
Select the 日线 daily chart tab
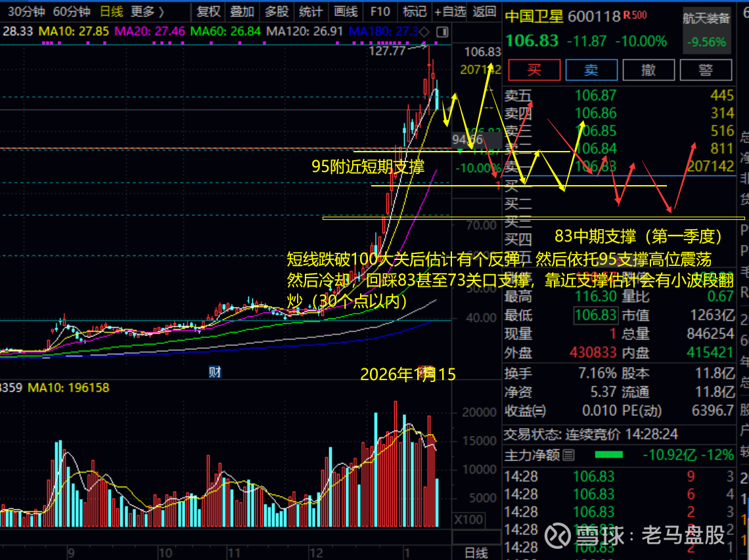pos(111,11)
